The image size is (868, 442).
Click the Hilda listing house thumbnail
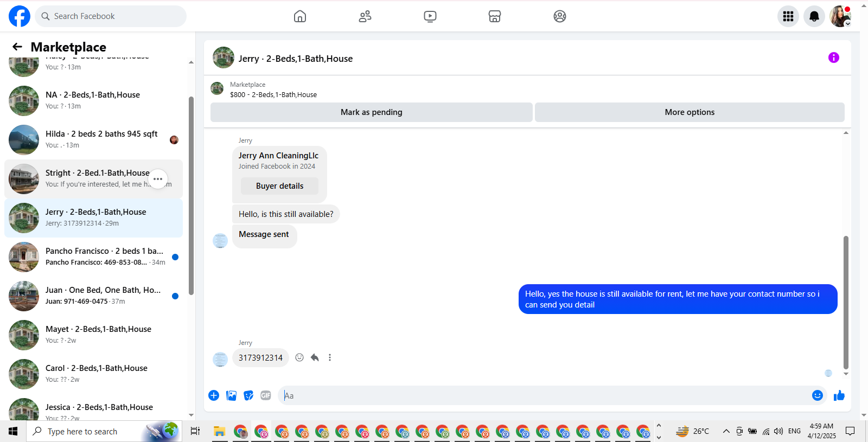click(24, 140)
